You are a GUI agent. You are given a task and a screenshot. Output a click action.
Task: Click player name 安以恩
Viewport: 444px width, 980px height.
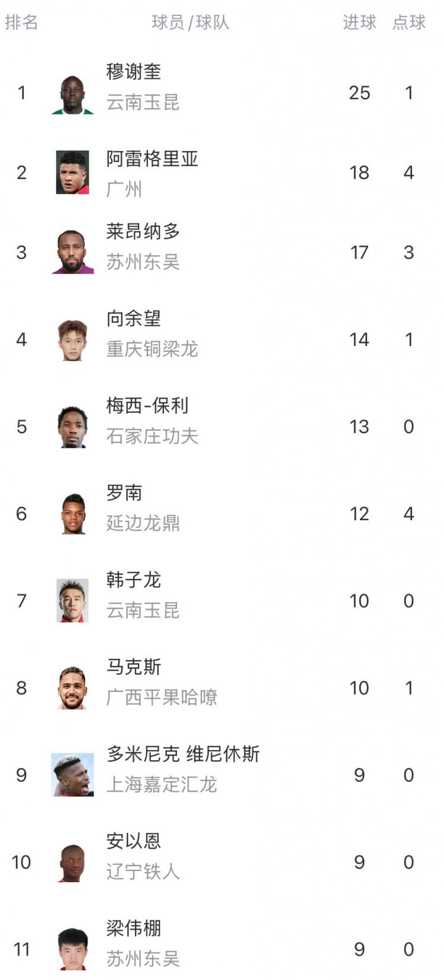click(x=134, y=841)
